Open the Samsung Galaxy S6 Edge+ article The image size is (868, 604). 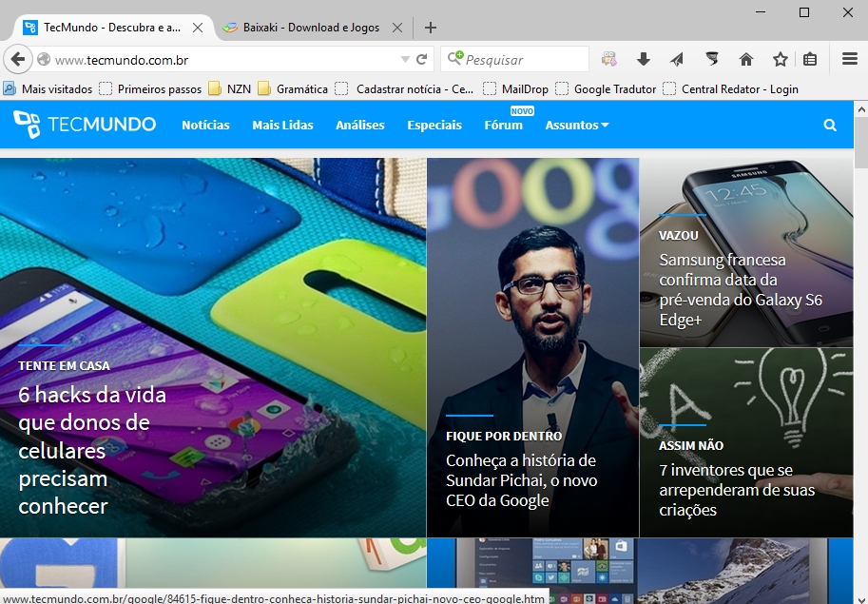[x=741, y=289]
